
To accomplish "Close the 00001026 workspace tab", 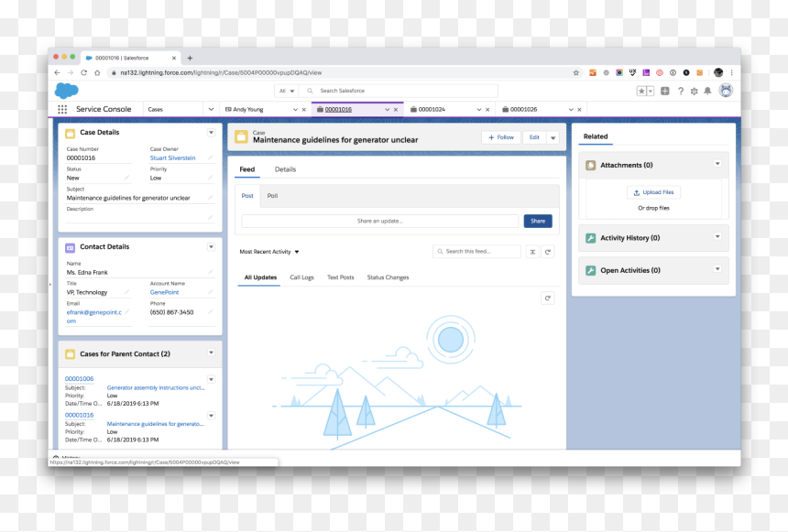I will (579, 110).
